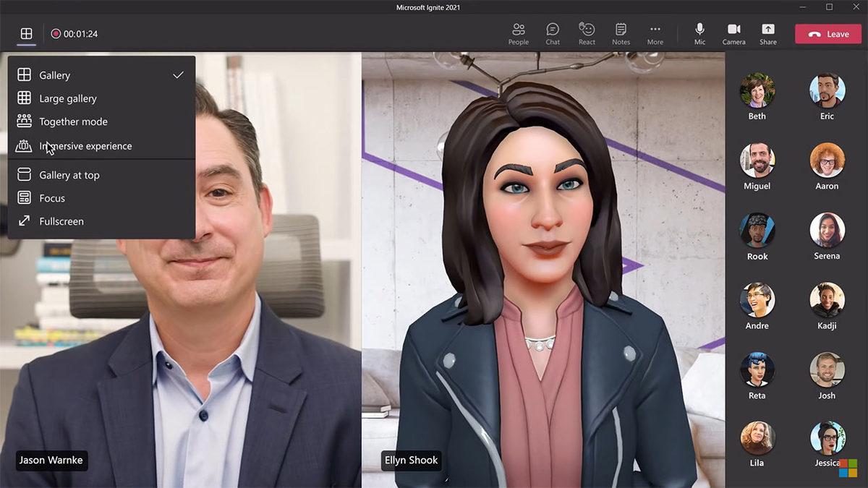The width and height of the screenshot is (868, 488).
Task: Mute the microphone
Action: point(699,33)
